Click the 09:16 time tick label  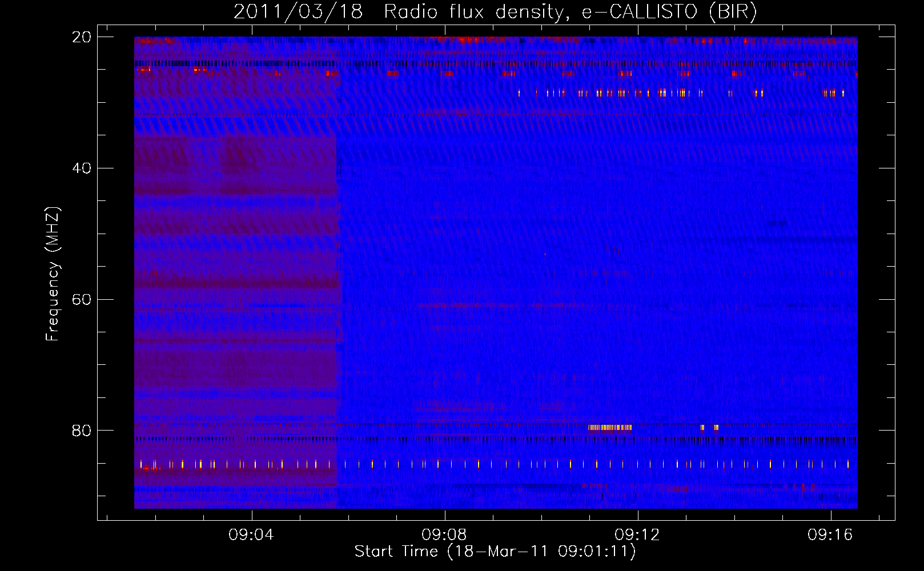[830, 535]
